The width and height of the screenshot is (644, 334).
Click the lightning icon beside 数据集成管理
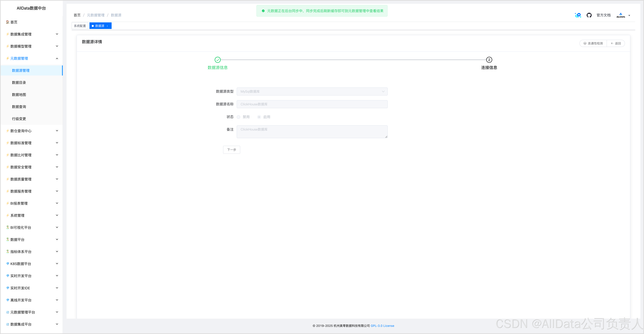coord(8,34)
